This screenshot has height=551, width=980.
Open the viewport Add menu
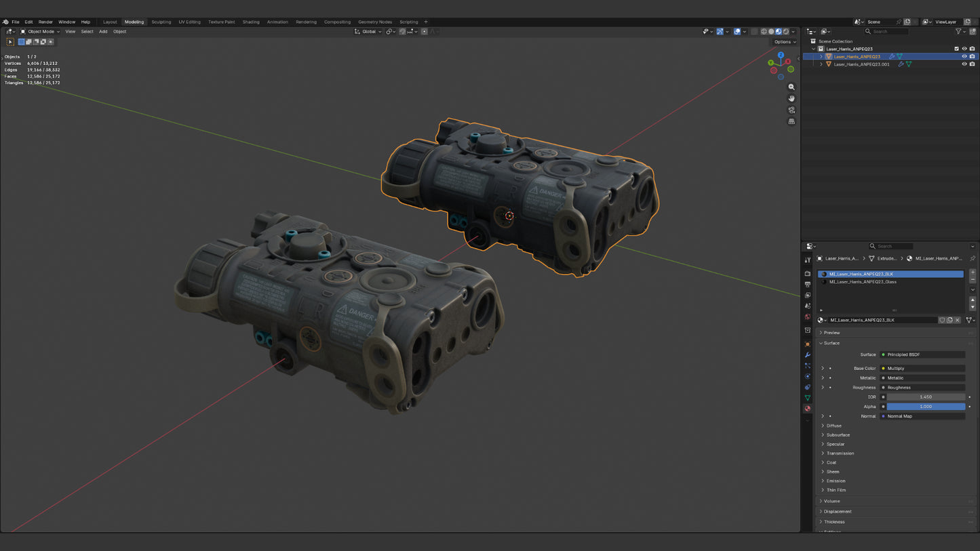coord(103,31)
